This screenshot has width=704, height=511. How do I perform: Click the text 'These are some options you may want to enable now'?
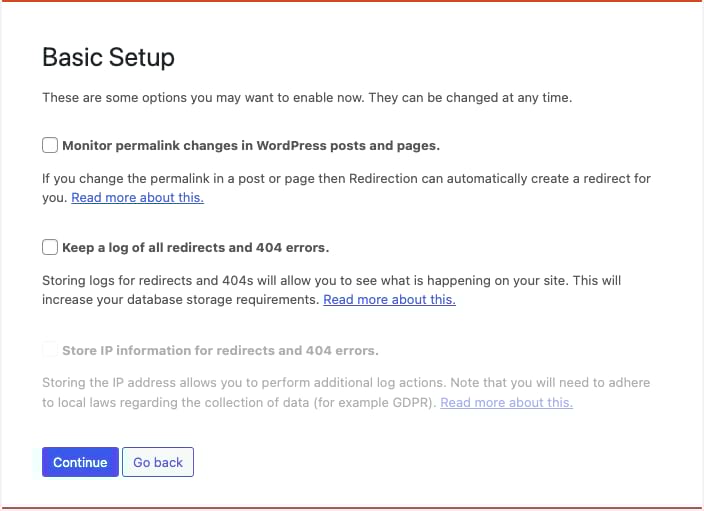(x=202, y=97)
